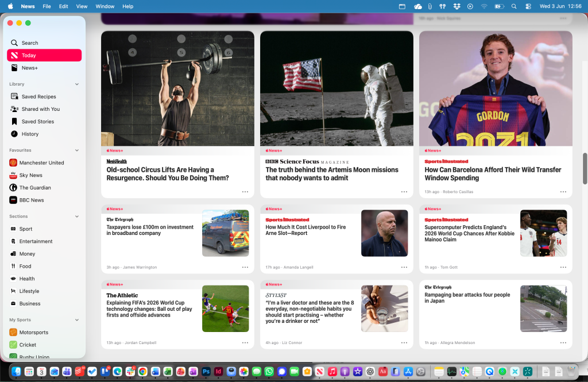The image size is (588, 382).
Task: Collapse the Sections group chevron
Action: pos(77,216)
